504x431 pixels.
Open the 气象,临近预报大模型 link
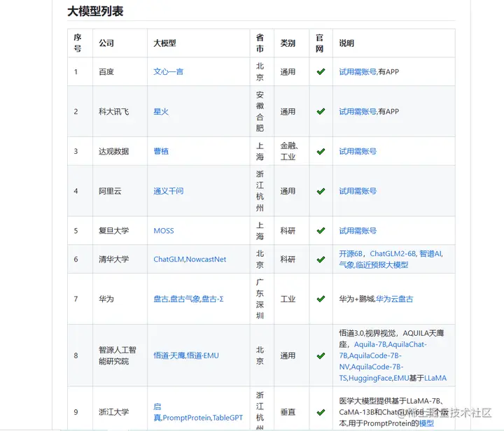pyautogui.click(x=374, y=265)
